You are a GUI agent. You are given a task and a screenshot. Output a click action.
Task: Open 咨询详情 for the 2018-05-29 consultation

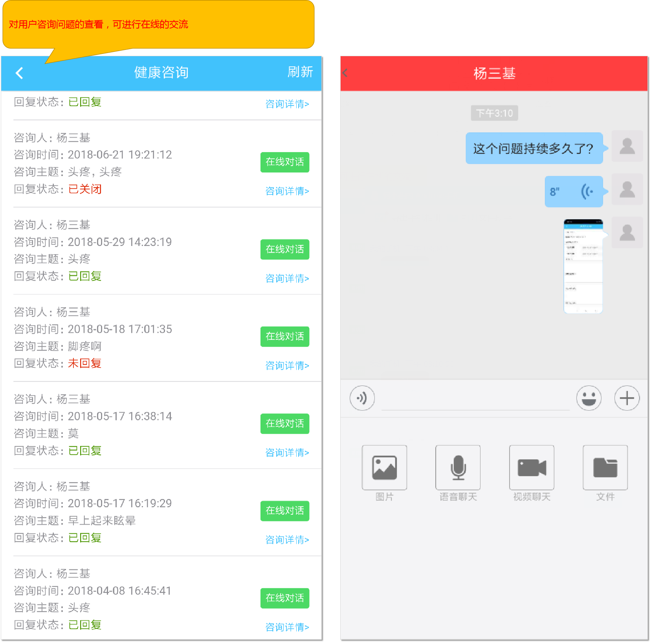(287, 279)
